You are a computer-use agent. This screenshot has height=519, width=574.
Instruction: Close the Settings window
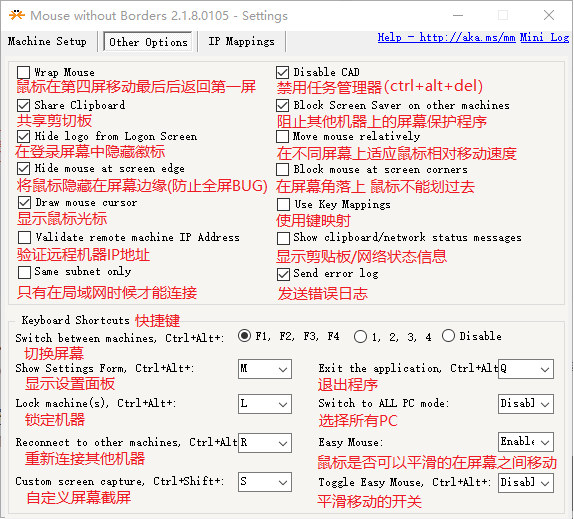[549, 15]
